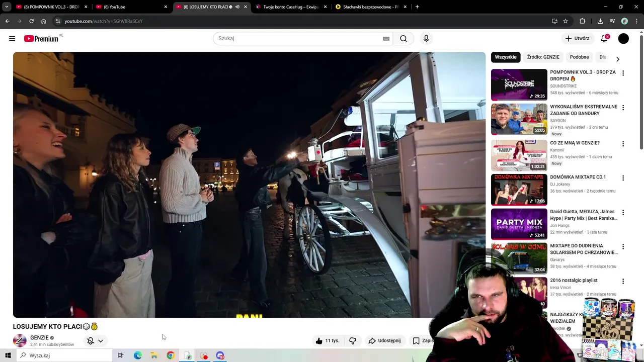Open browser downloads
Viewport: 644px width, 362px height.
[600, 21]
